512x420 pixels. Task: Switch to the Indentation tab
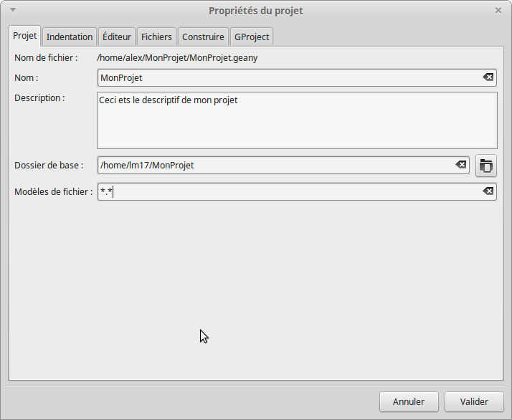(x=70, y=37)
